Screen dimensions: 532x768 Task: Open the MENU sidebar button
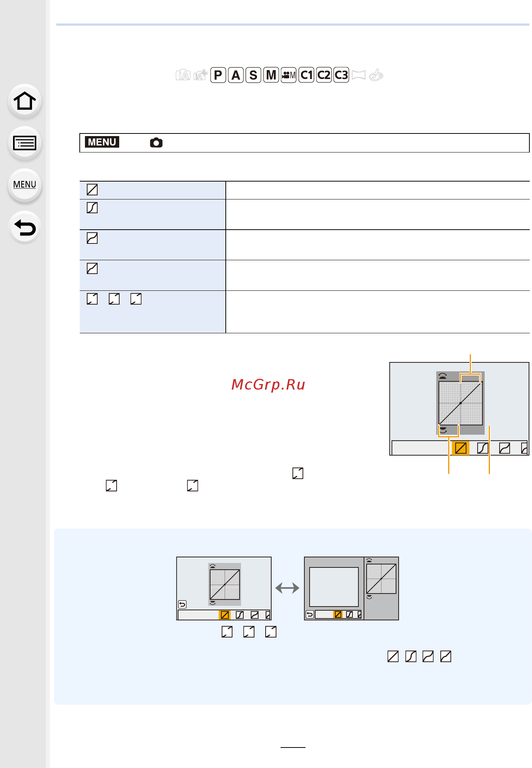25,185
